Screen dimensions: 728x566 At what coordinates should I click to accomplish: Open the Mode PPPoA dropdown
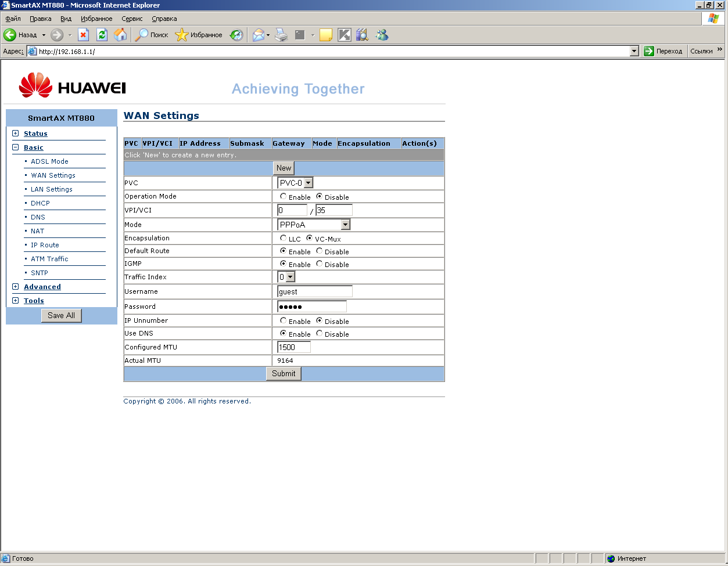(x=314, y=225)
